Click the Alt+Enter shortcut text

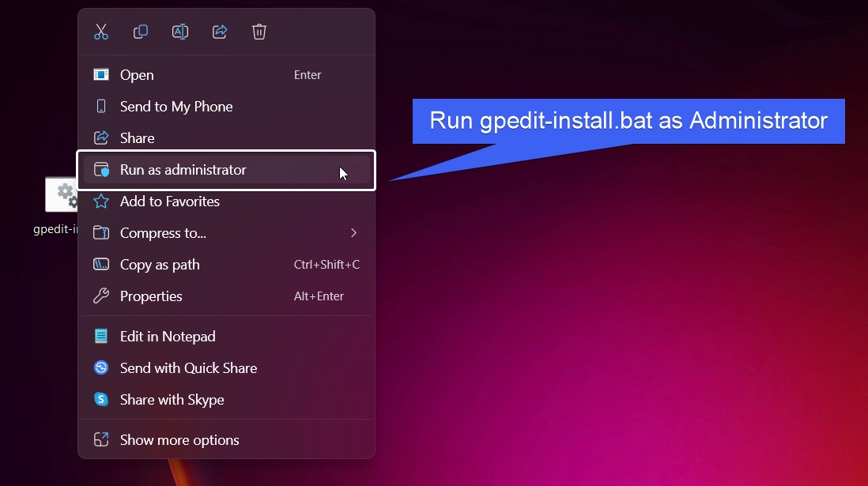point(319,296)
